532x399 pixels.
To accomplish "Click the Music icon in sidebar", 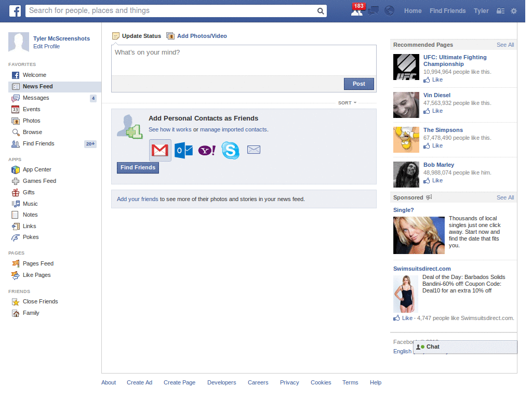I will point(16,204).
